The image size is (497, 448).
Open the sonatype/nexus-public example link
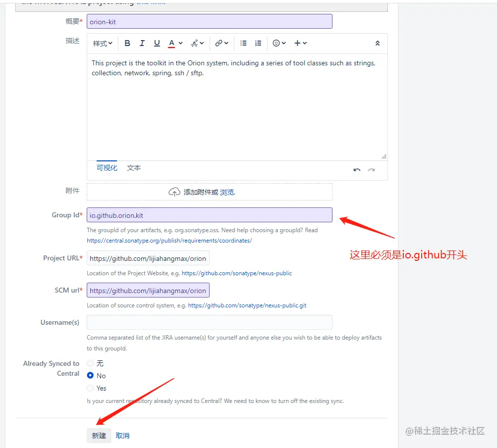236,273
